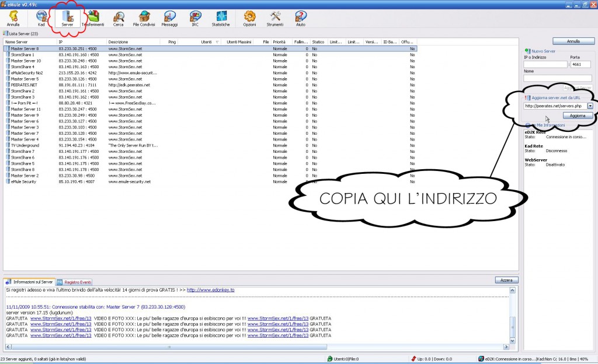
Task: Click the log vertical scrollbar up arrow
Action: (x=513, y=290)
